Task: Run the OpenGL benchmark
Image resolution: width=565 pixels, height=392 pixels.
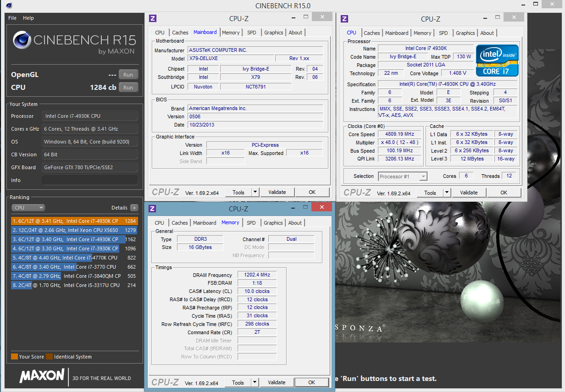Action: click(x=128, y=75)
